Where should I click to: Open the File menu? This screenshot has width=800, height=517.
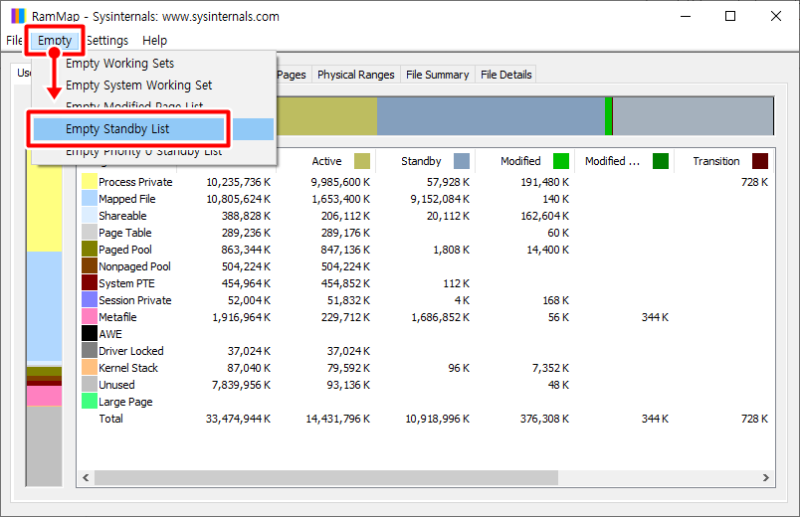tap(14, 40)
